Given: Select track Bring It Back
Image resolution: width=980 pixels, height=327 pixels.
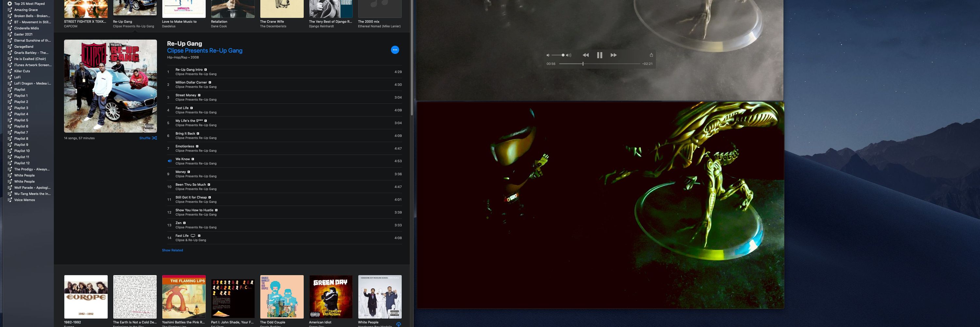Looking at the screenshot, I should [x=284, y=135].
